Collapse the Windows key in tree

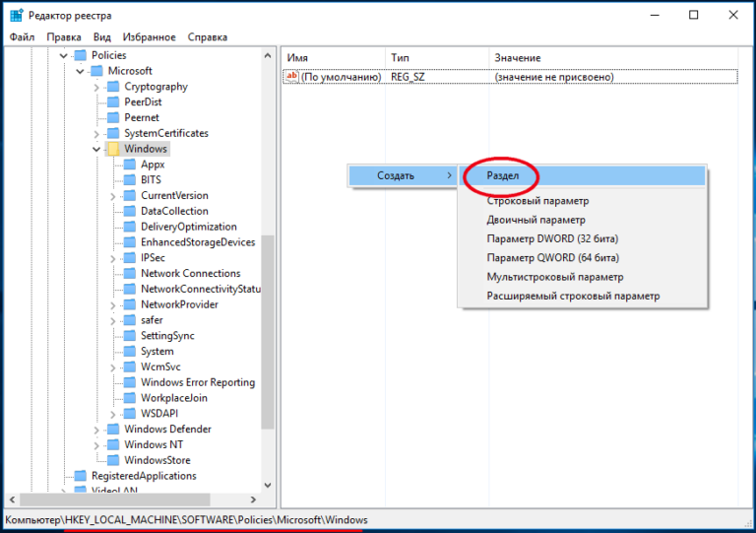pos(96,149)
